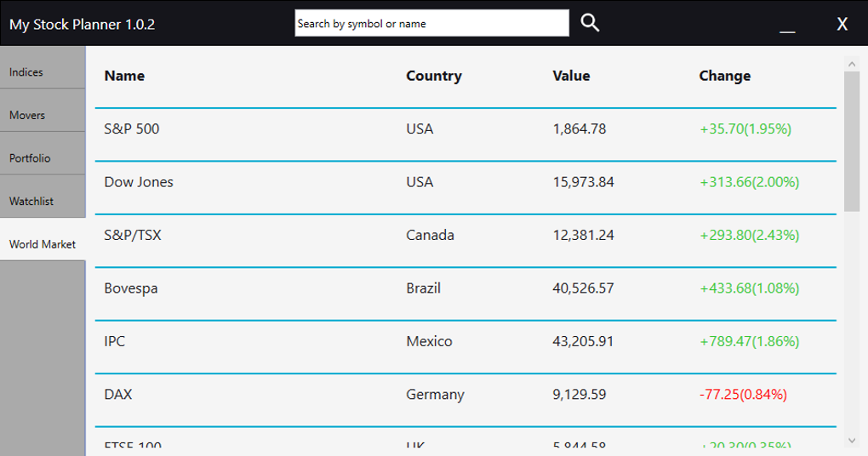
Task: Click USA in the Dow Jones row
Action: tap(420, 182)
